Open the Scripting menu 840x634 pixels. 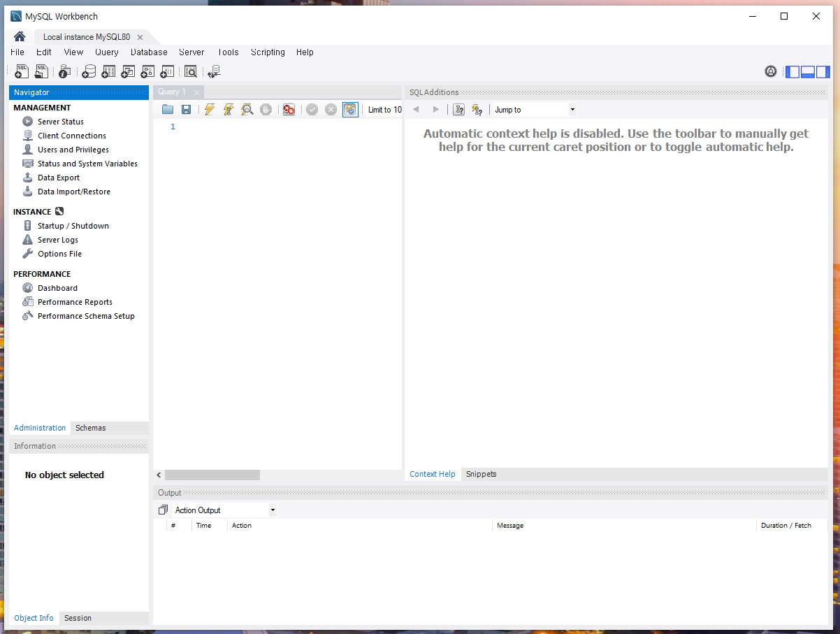268,52
